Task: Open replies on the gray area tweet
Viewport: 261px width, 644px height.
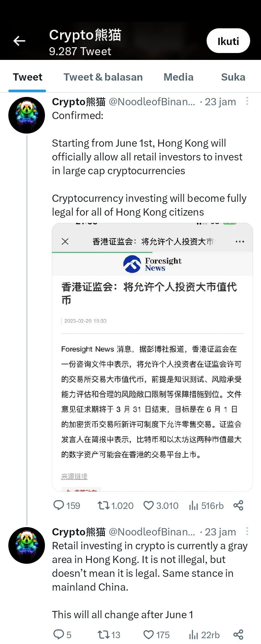Action: click(59, 634)
